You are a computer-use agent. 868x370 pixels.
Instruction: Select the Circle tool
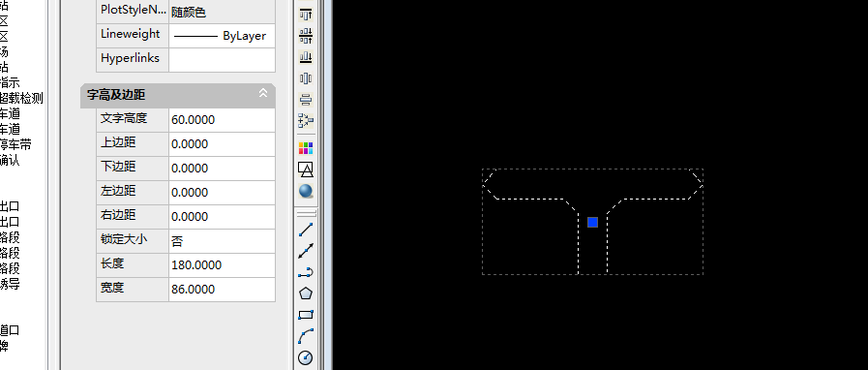point(306,357)
